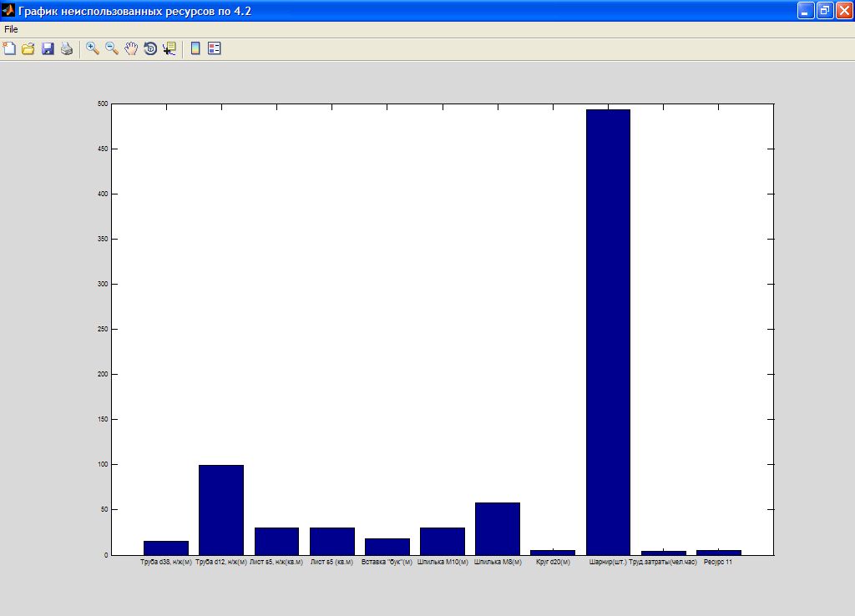Save the figure using the floppy disk icon
This screenshot has height=616, width=855.
pos(48,48)
